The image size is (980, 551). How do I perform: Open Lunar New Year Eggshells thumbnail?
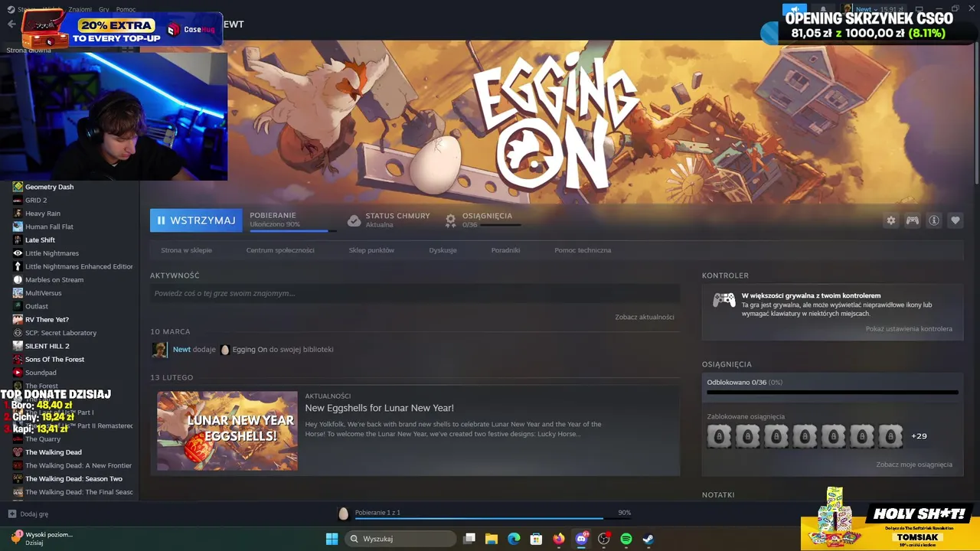(227, 431)
